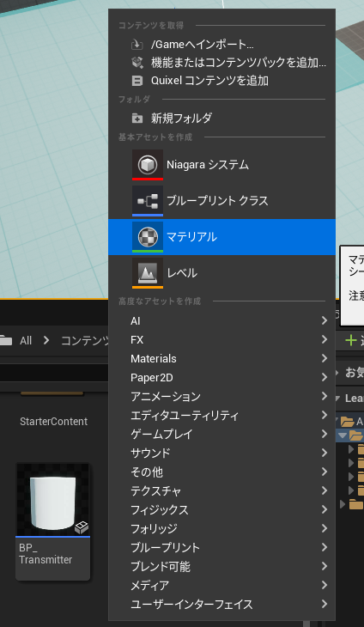Expand the ブレンド可能 submenu arrow
The width and height of the screenshot is (364, 627).
(325, 567)
